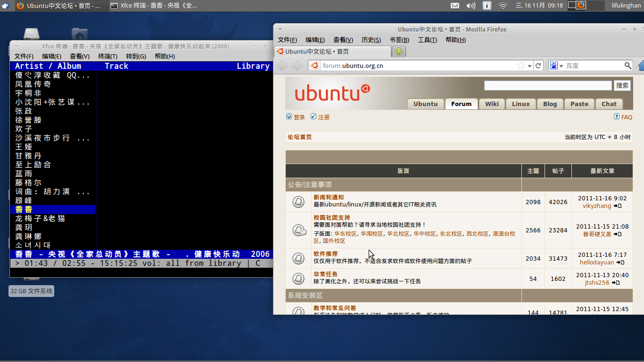Click the panel clock showing 09:18
The height and width of the screenshot is (362, 644).
click(x=539, y=6)
